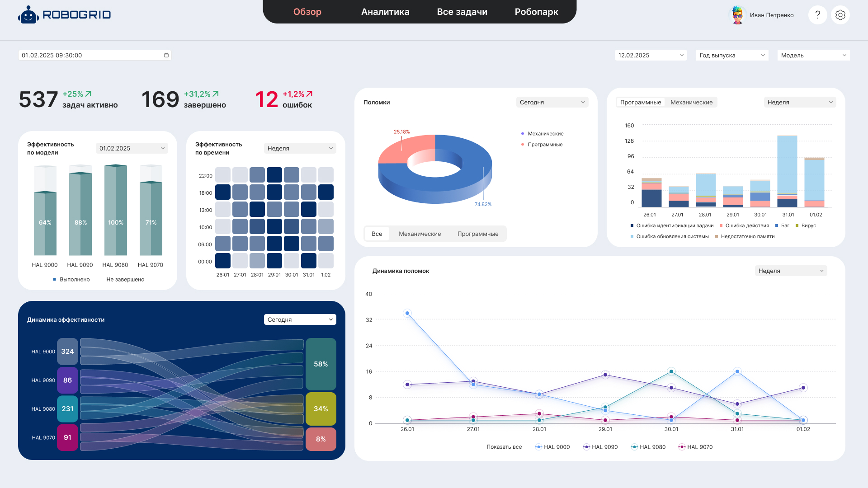Click Ivan Petrenko's profile avatar
868x488 pixels.
[737, 15]
